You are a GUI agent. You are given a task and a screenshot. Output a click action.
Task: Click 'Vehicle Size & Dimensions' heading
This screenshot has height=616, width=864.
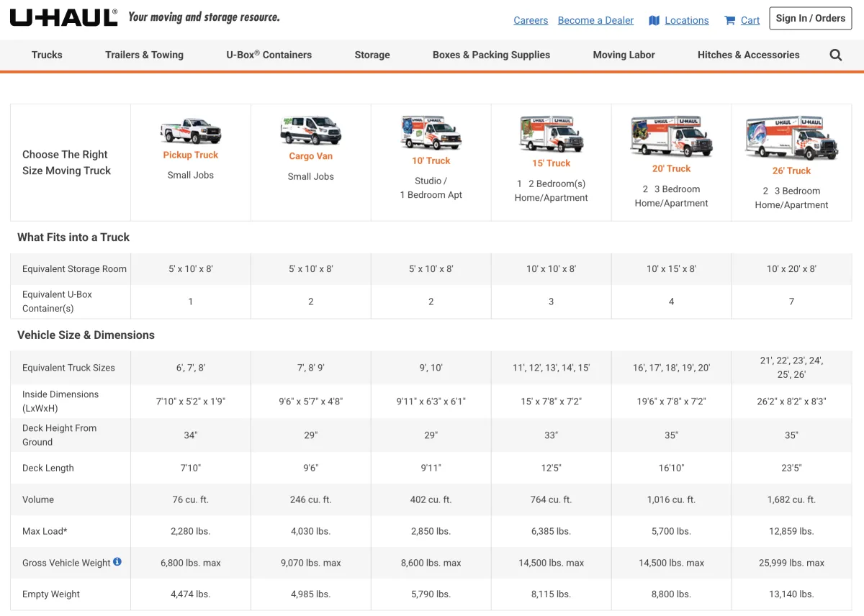click(x=86, y=335)
